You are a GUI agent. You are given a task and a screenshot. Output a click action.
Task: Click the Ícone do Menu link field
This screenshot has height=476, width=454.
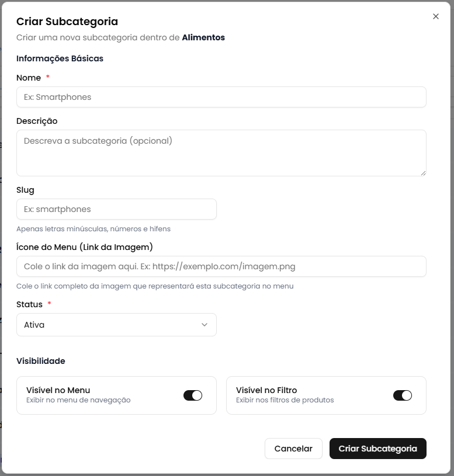[x=221, y=266]
